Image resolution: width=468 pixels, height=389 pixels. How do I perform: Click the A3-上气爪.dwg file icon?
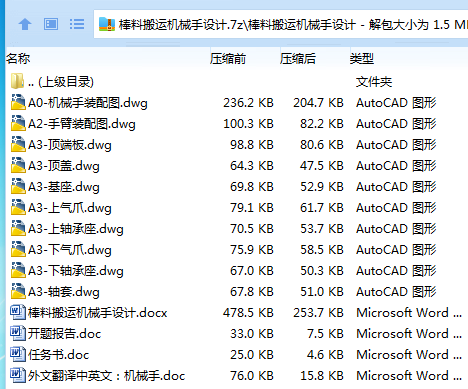click(x=18, y=207)
